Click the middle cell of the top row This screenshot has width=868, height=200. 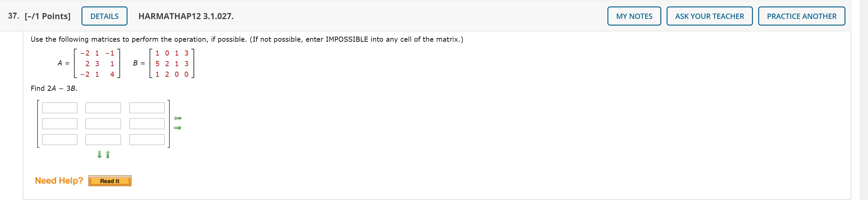pos(103,108)
